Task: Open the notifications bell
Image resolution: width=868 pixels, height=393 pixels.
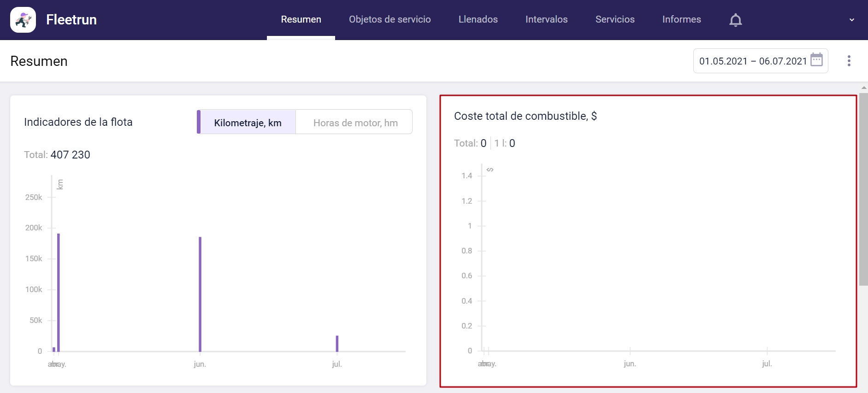Action: tap(735, 20)
